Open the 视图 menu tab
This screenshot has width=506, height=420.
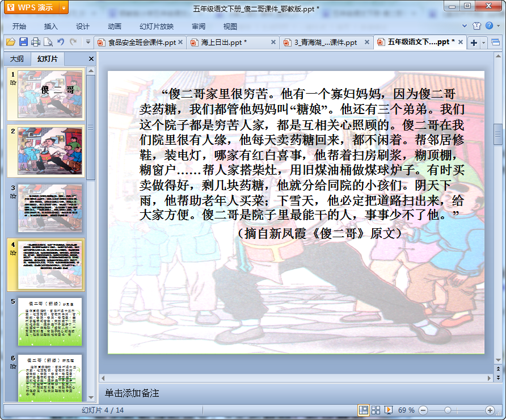click(x=230, y=27)
